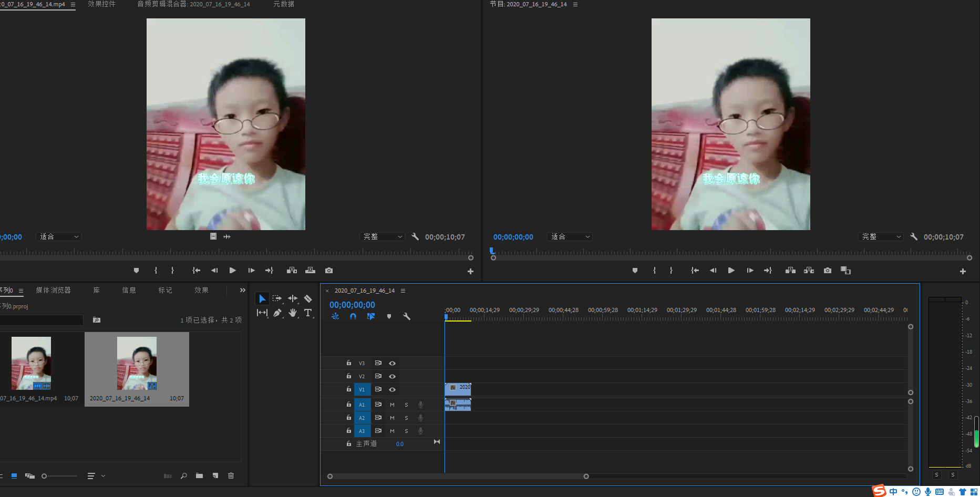Switch to 音频剪辑混合器 tab
Screen dimensions: 980x497
pyautogui.click(x=193, y=4)
